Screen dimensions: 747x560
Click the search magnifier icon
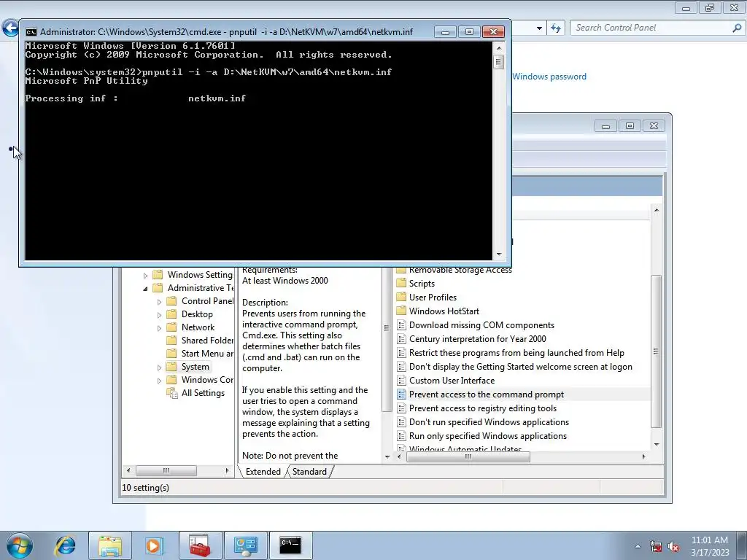tap(737, 28)
